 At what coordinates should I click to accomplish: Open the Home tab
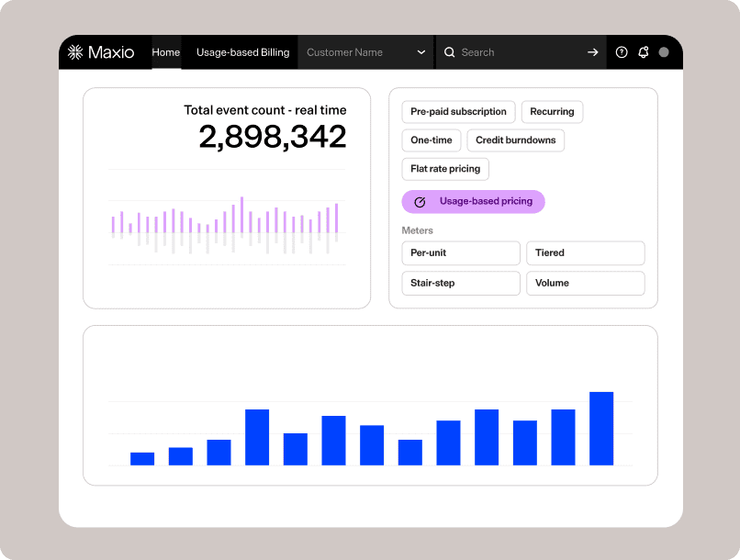tap(165, 52)
